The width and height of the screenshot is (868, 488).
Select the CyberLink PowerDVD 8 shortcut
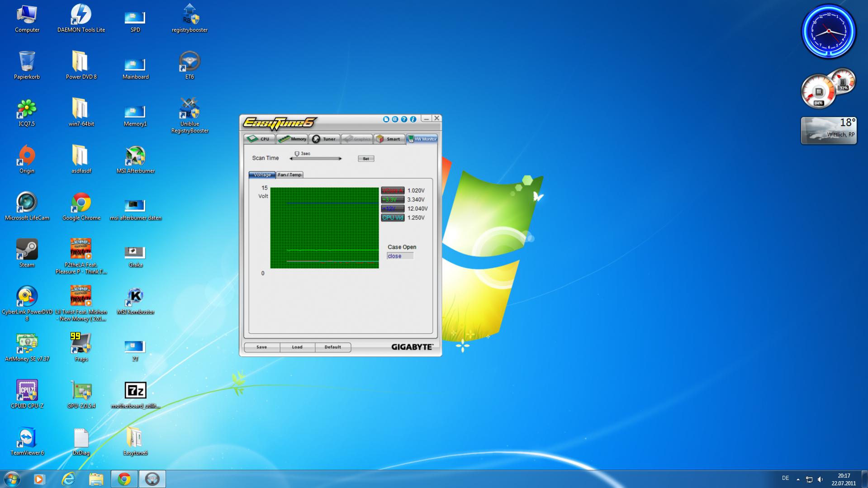point(27,304)
